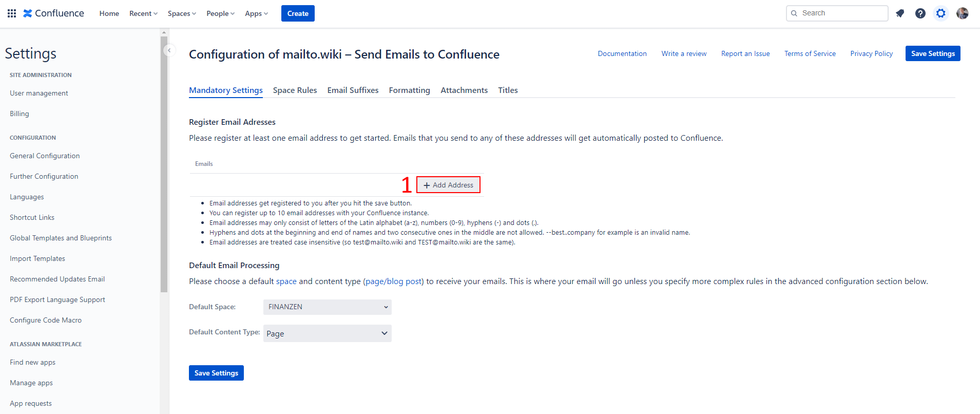Follow the 'page/blog post' link
Viewport: 980px width, 414px height.
[394, 281]
